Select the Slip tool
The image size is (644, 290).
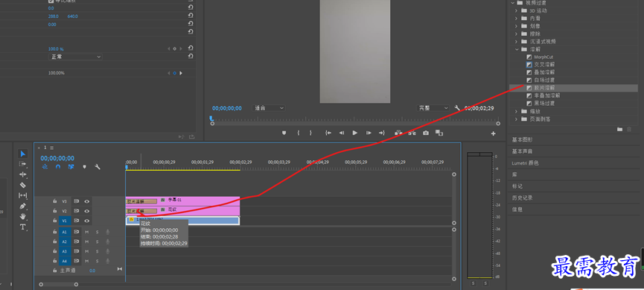(x=23, y=195)
